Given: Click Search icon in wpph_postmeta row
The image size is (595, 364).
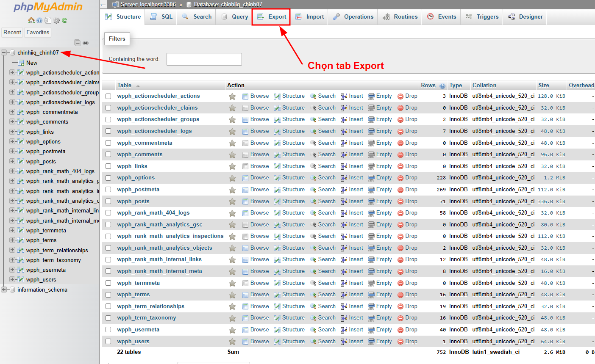Looking at the screenshot, I should pos(313,190).
